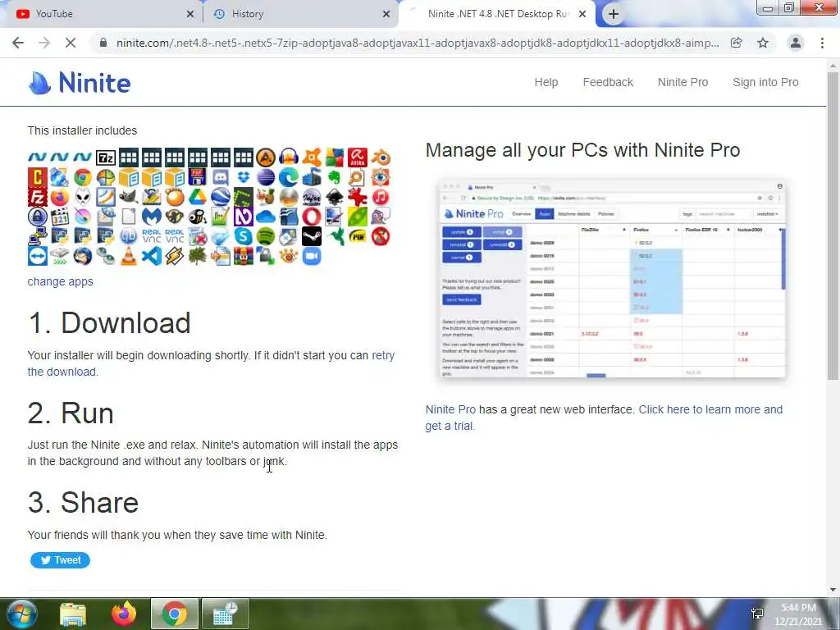Click the Visual Studio Code icon
This screenshot has height=630, width=840.
click(x=152, y=256)
